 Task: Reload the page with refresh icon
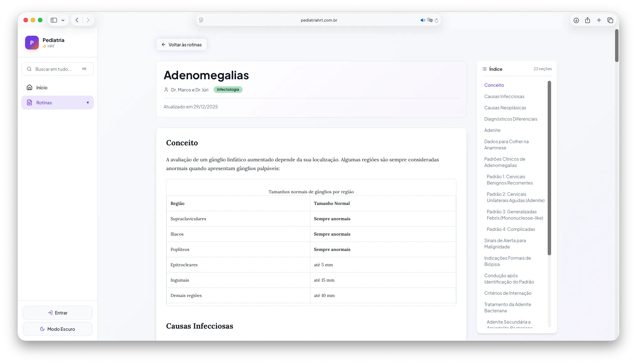[x=436, y=20]
